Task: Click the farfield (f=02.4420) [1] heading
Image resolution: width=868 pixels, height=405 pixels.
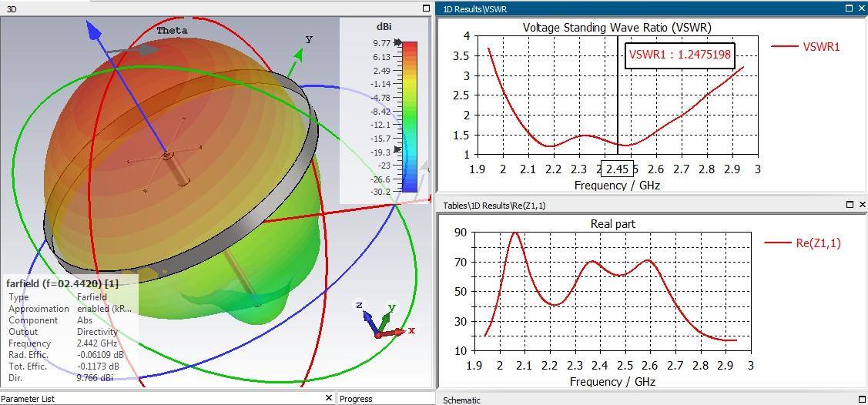Action: click(62, 283)
